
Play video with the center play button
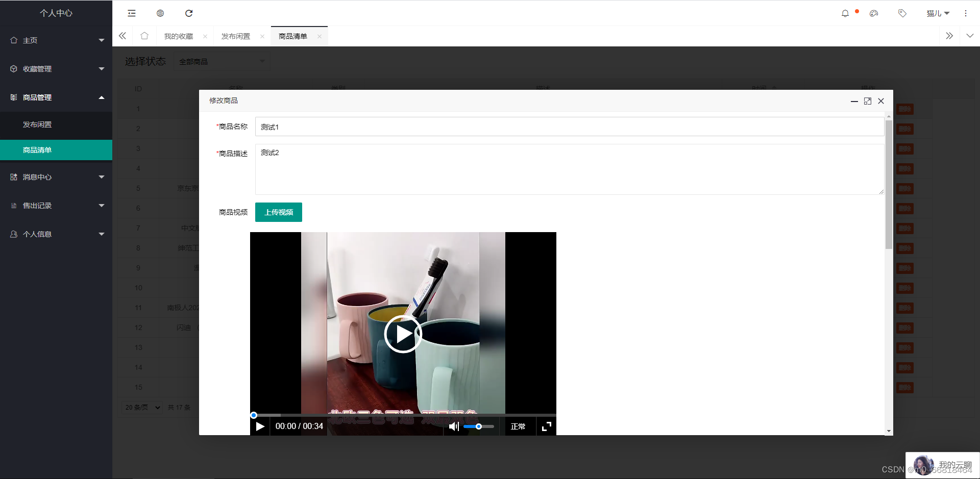coord(403,334)
